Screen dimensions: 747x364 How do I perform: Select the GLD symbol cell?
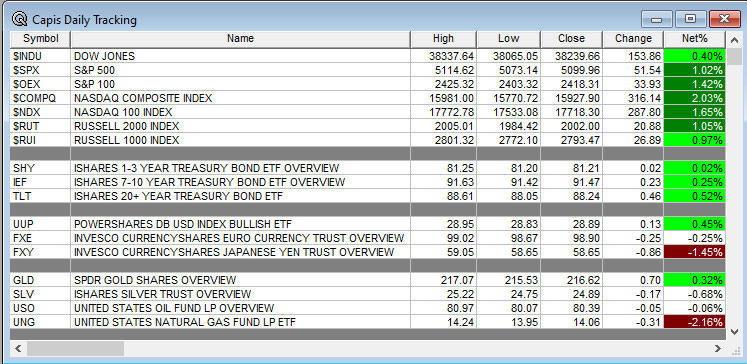click(x=40, y=280)
